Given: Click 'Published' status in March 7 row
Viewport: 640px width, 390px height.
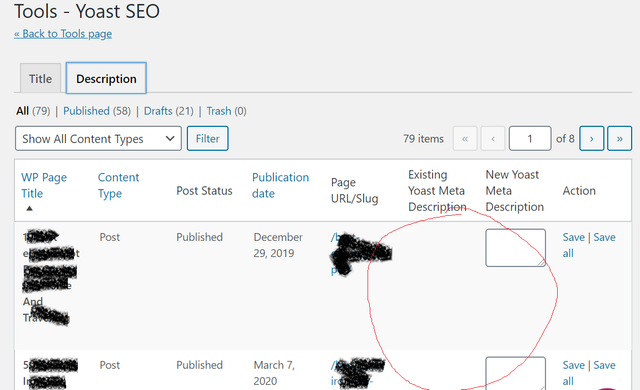Looking at the screenshot, I should tap(200, 365).
